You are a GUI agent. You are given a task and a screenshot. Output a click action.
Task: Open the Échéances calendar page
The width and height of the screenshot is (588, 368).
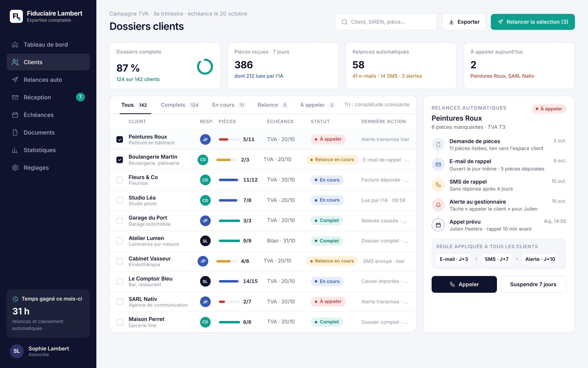[48, 115]
